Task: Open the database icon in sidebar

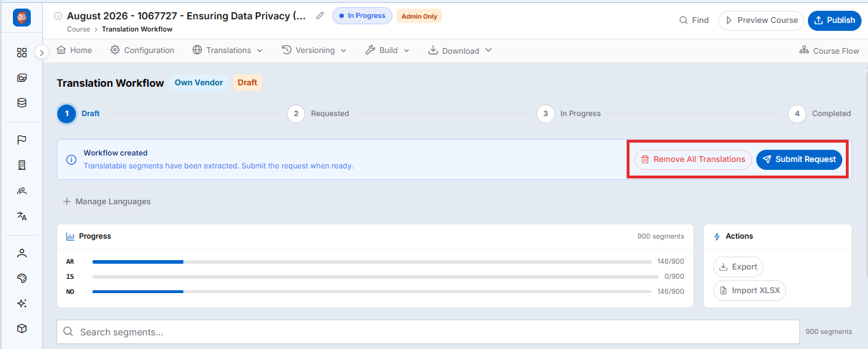Action: point(21,102)
